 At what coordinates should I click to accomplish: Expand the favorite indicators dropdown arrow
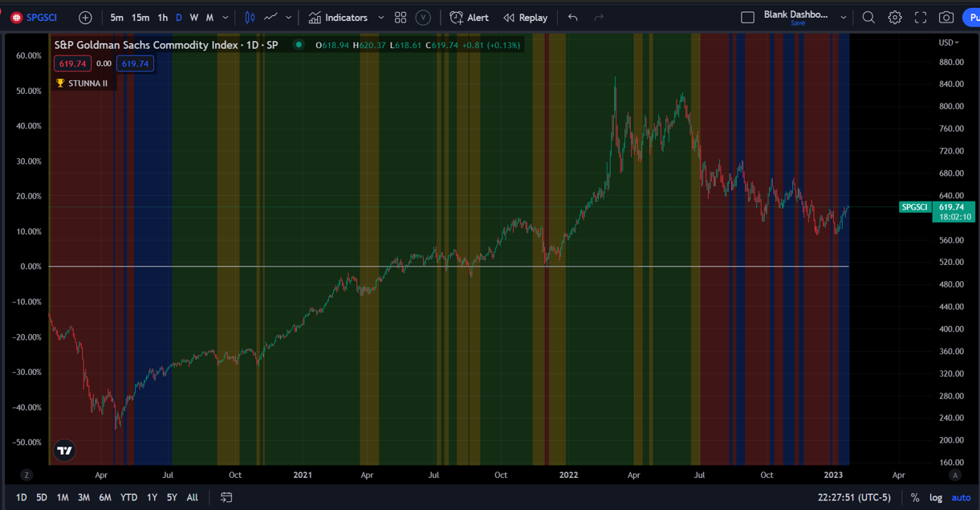(380, 18)
